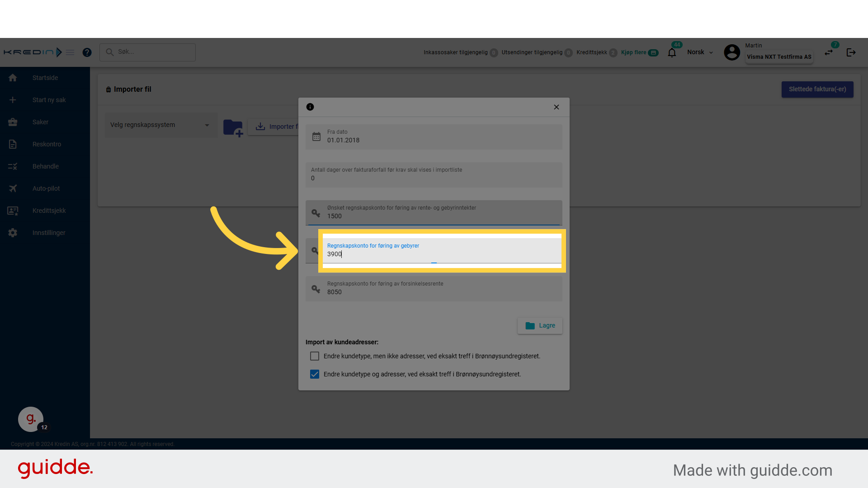Toggle the hamburger sidebar menu icon

tap(70, 52)
